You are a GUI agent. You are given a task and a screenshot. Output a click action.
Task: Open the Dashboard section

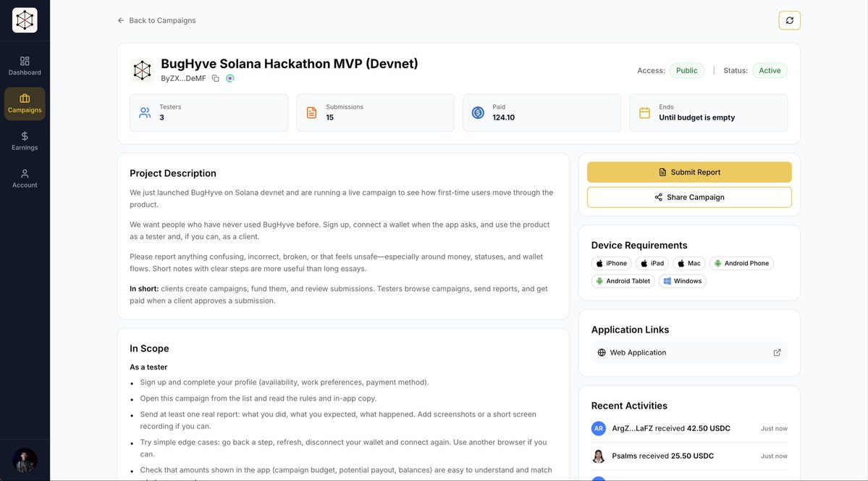point(25,66)
